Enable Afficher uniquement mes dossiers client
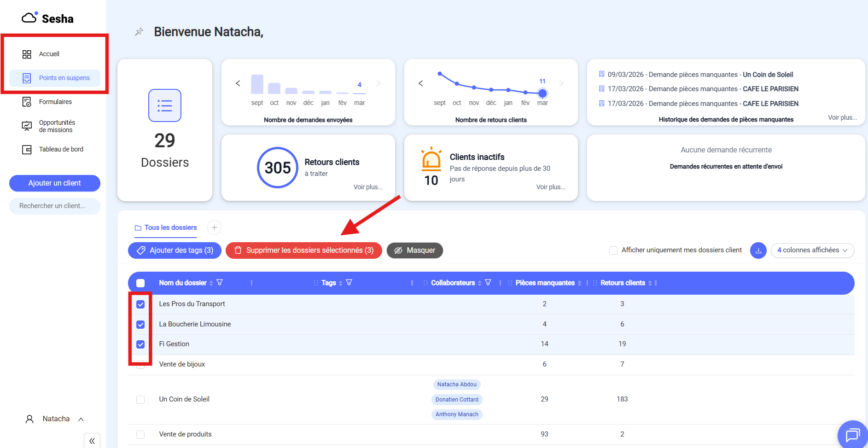 [613, 250]
